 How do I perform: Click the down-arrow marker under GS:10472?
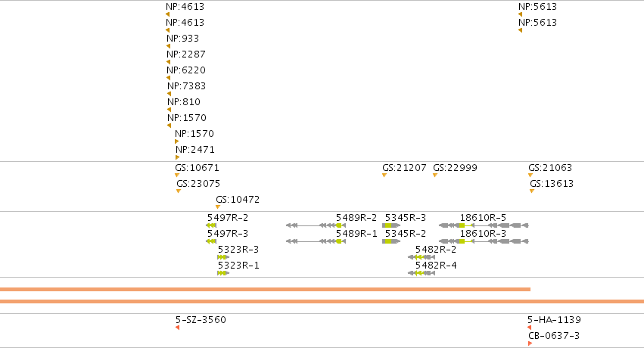[218, 207]
